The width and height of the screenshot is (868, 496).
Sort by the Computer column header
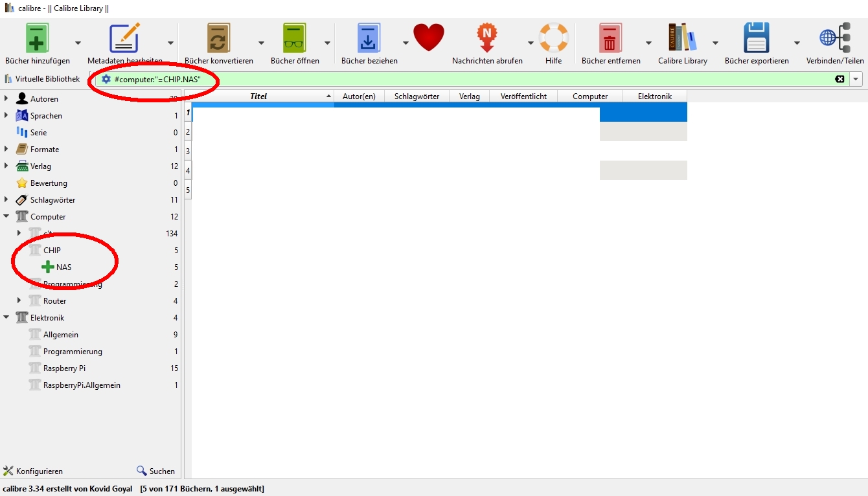tap(590, 96)
